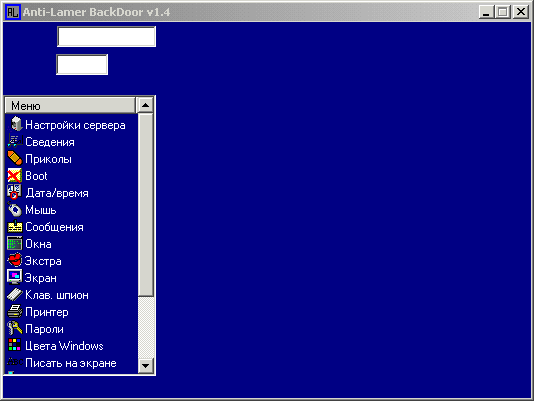Click the scroll down arrow of menu list
The width and height of the screenshot is (534, 401).
coord(145,366)
